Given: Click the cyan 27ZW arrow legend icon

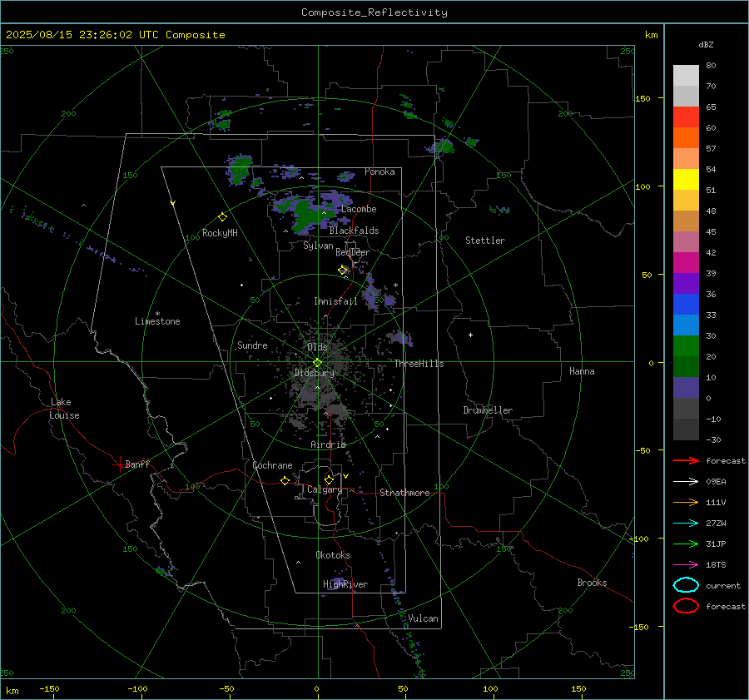Looking at the screenshot, I should (x=686, y=524).
